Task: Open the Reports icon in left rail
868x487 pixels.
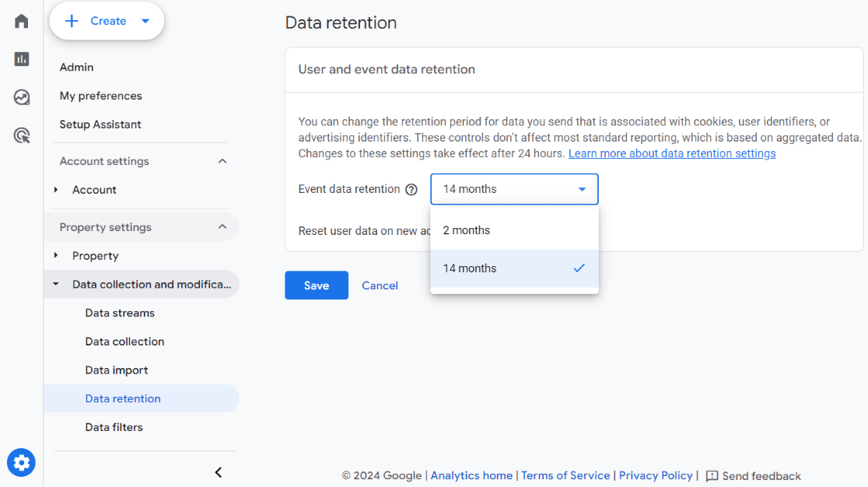Action: [21, 59]
